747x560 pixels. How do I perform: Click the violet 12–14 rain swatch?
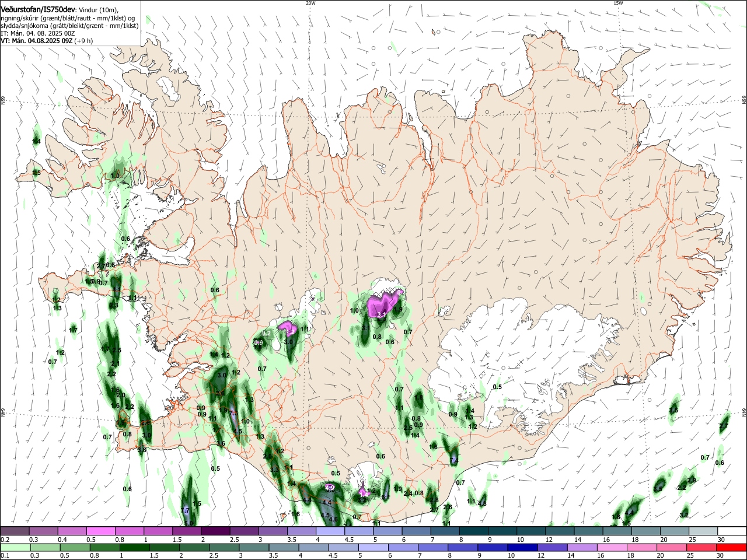553,548
